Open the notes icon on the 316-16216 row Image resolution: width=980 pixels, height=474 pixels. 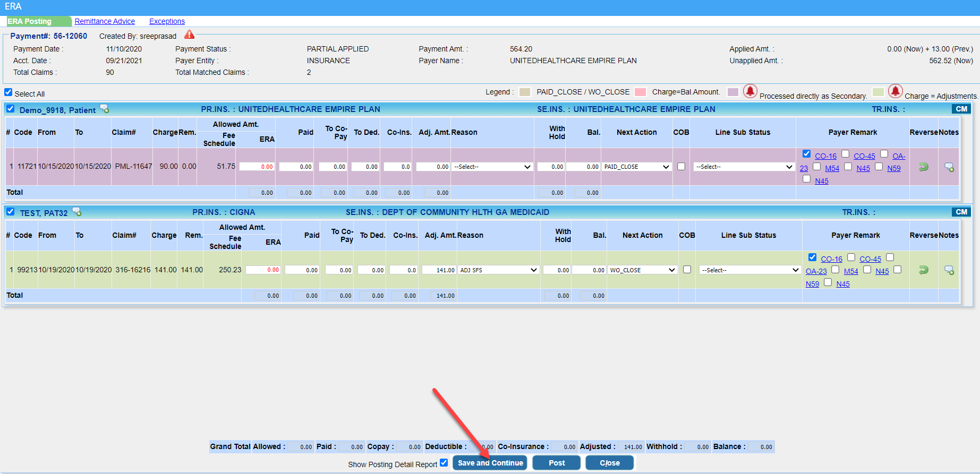pos(949,270)
